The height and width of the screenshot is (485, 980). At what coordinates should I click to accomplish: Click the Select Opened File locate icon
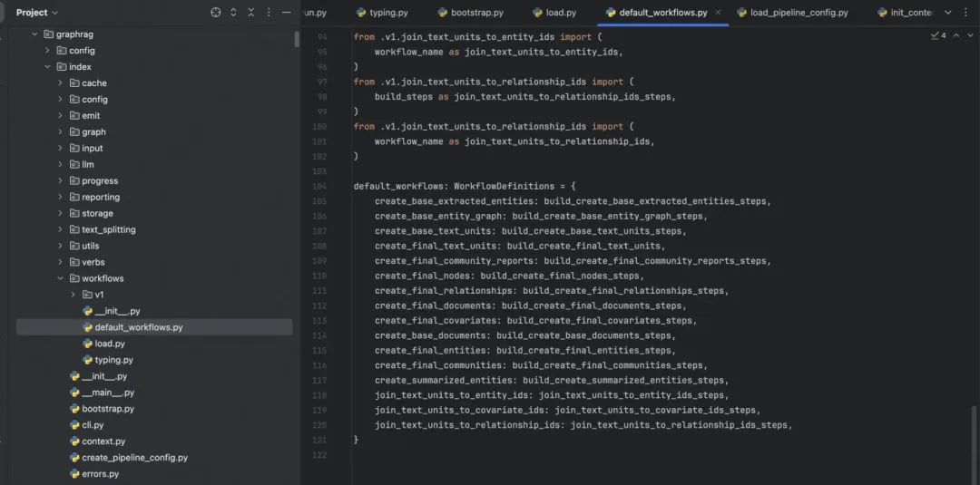pyautogui.click(x=216, y=13)
